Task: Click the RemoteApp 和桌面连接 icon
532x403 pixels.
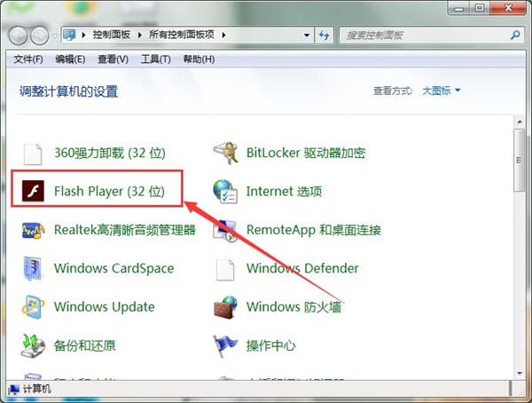Action: coord(225,231)
